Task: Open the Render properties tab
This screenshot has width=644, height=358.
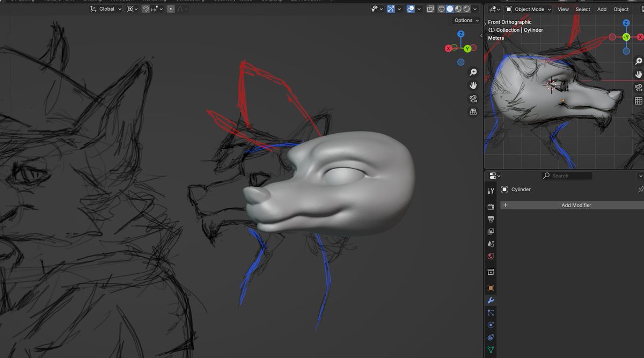Action: 491,207
